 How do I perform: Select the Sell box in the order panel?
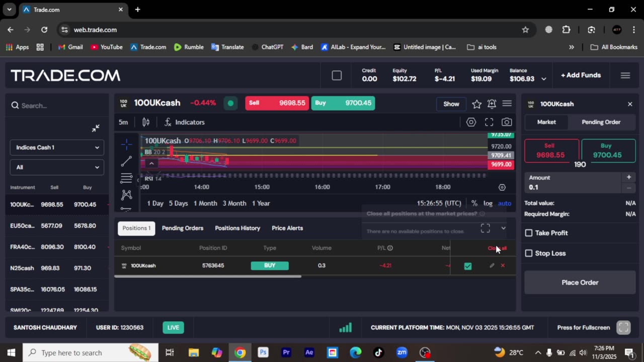coord(551,150)
